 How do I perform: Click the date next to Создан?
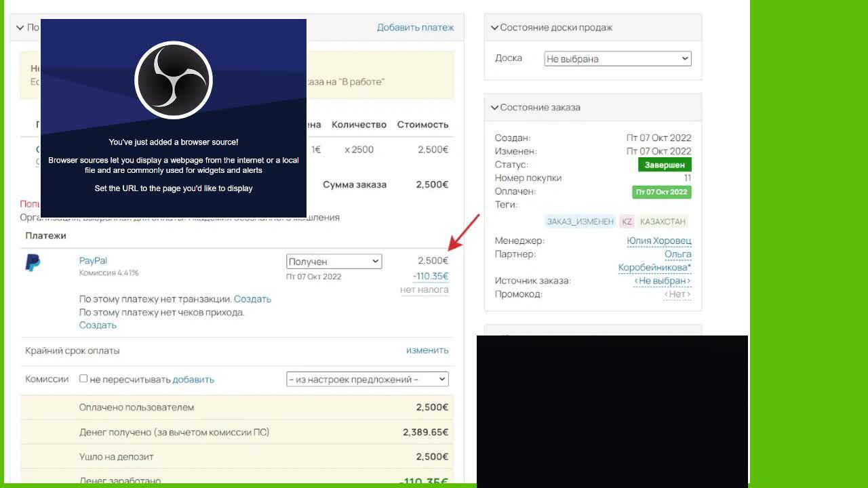659,138
